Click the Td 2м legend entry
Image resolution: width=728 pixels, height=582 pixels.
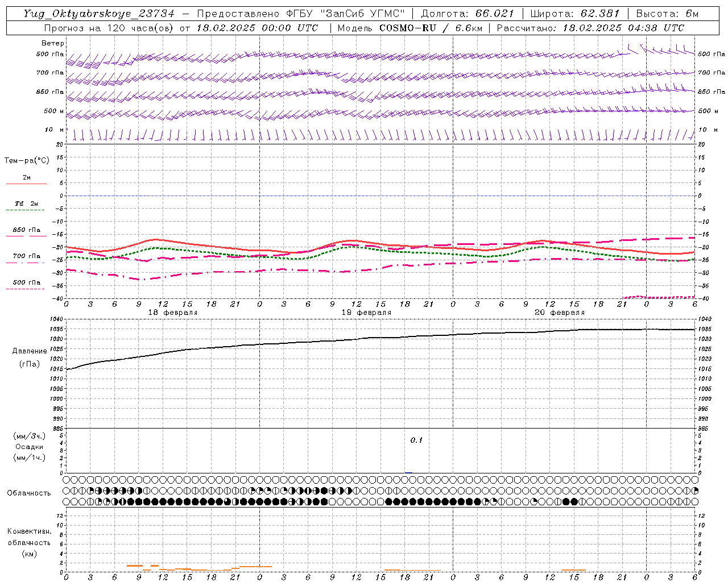click(x=26, y=203)
